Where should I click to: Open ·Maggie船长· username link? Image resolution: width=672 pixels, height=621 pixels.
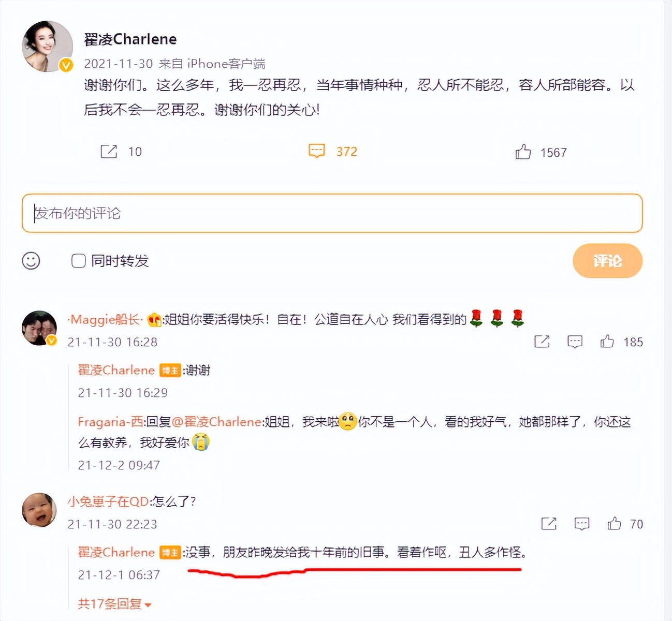click(x=105, y=319)
